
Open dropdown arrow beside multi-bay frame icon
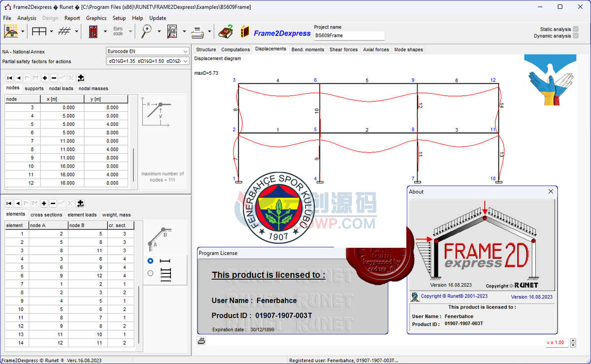(x=51, y=32)
